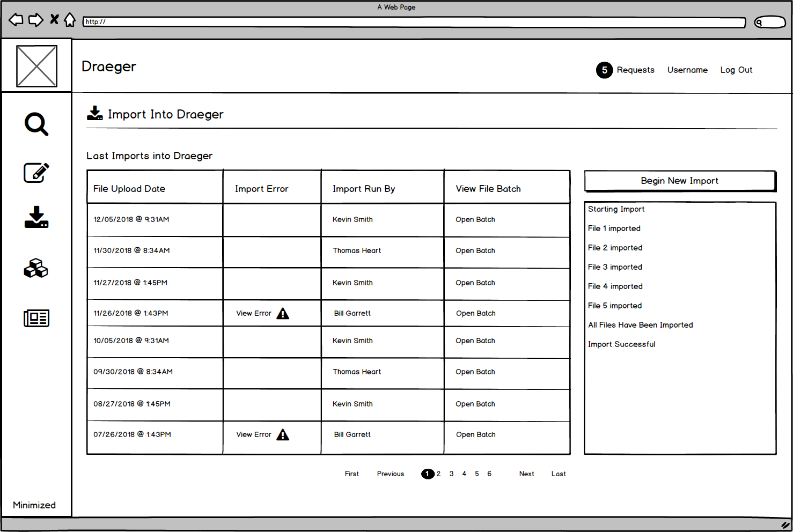Click the Log Out link
Screen dimensions: 793x532
(736, 70)
